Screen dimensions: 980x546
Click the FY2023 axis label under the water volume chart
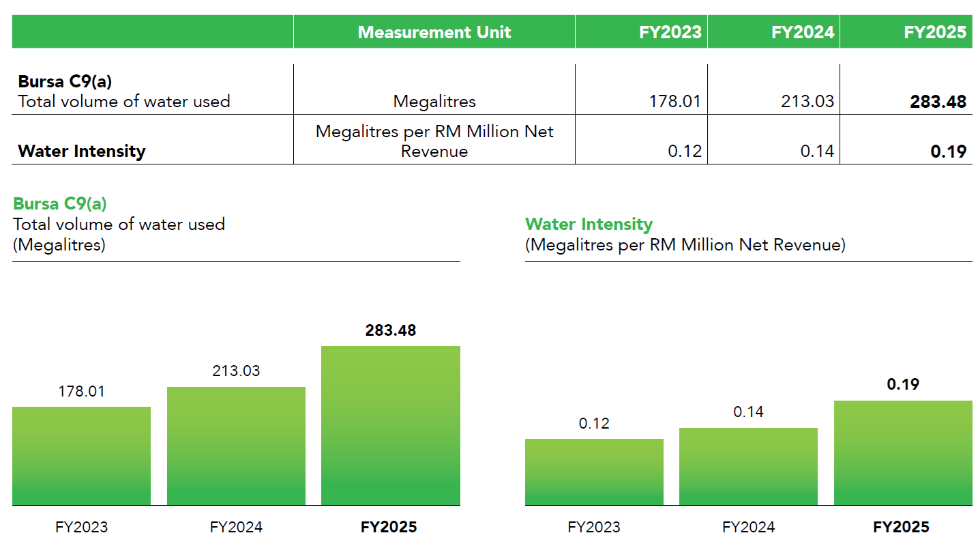(x=81, y=527)
